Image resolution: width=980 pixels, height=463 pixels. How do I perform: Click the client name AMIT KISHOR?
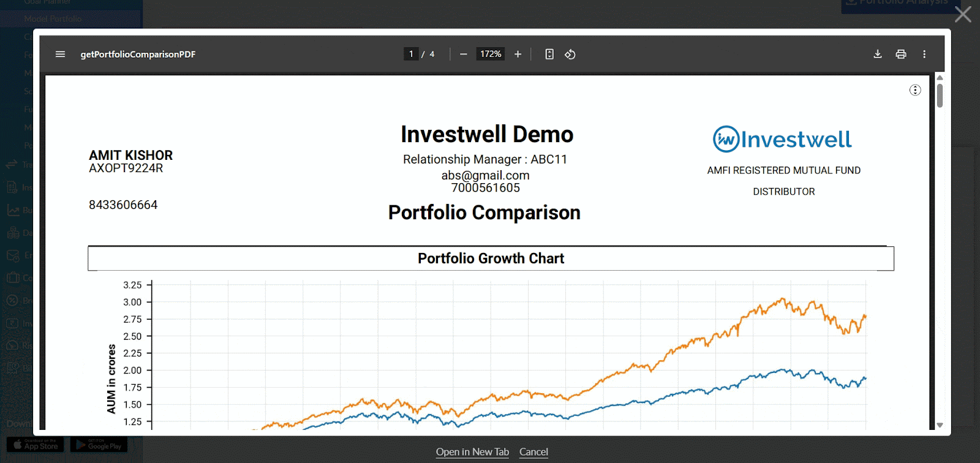pyautogui.click(x=130, y=155)
